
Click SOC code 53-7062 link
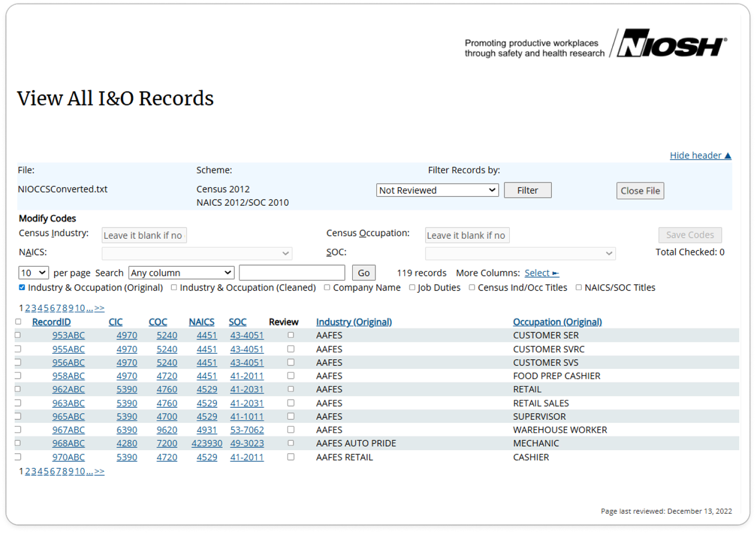pyautogui.click(x=247, y=430)
